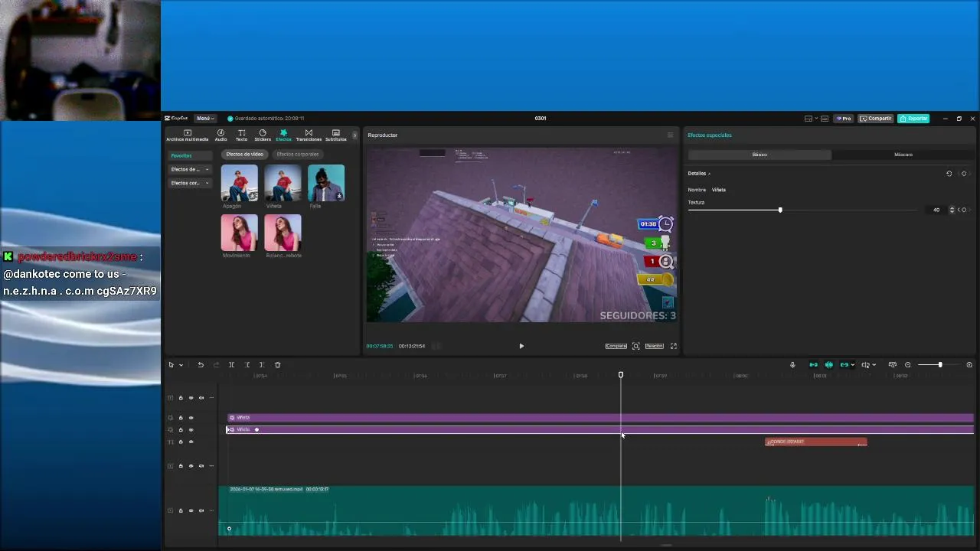Select the Efectos tab star icon

(x=283, y=132)
